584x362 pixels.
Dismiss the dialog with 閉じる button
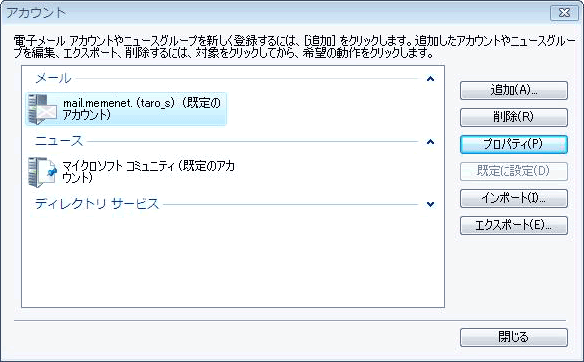[514, 337]
